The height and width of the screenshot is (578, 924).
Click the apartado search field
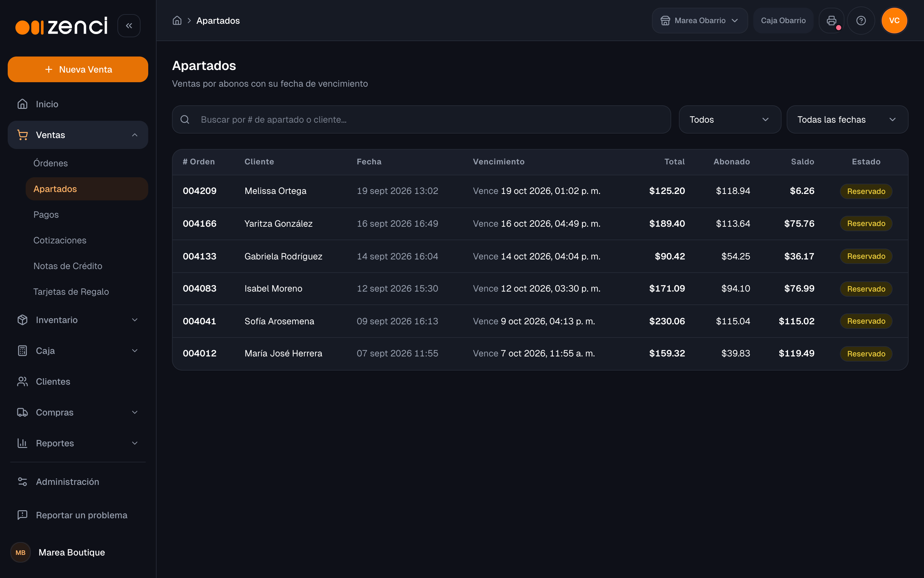(x=421, y=120)
